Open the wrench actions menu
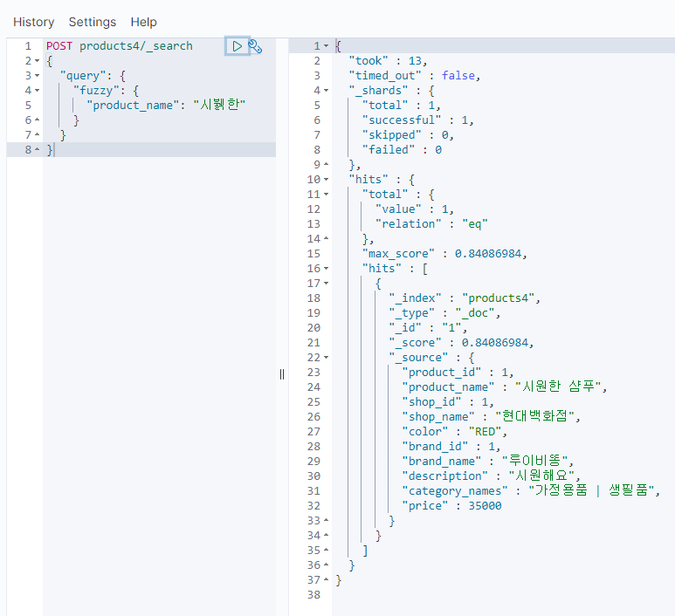Image resolution: width=675 pixels, height=616 pixels. click(x=255, y=46)
